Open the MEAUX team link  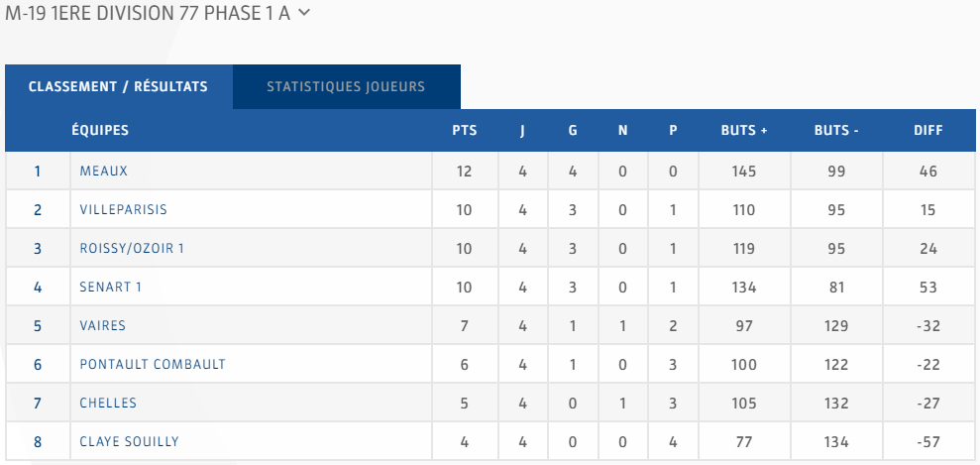pos(104,171)
